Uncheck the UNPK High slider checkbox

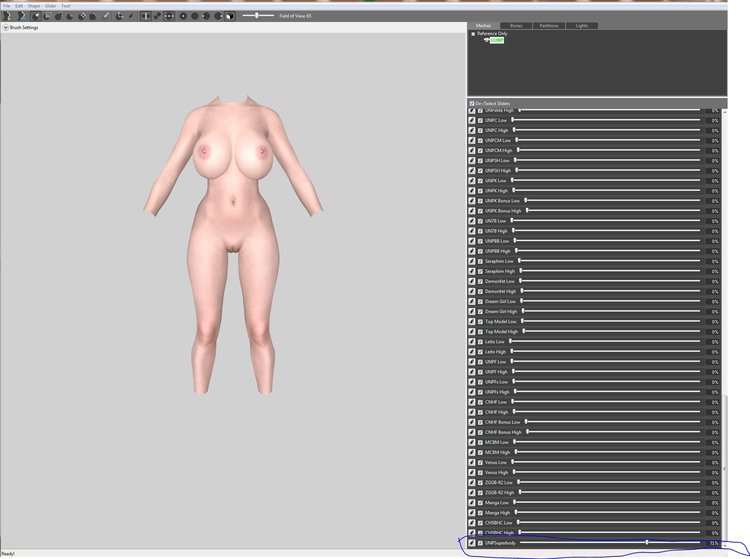[480, 190]
